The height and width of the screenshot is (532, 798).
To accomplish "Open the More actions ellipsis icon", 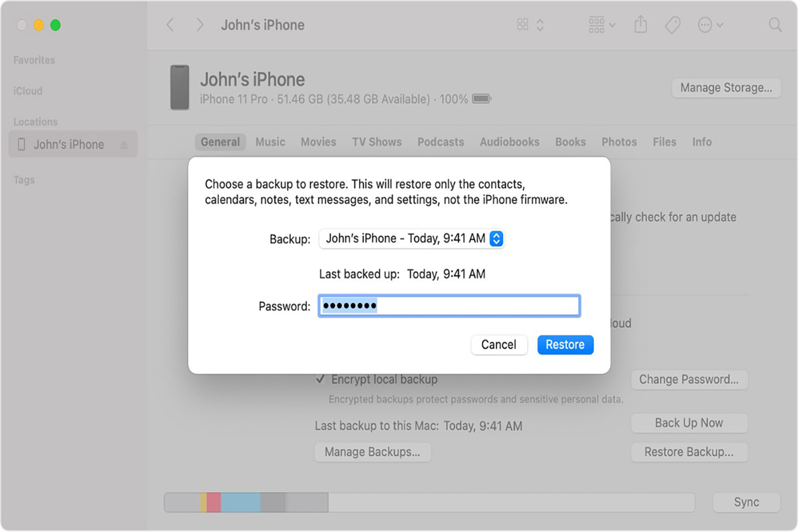I will pos(704,24).
